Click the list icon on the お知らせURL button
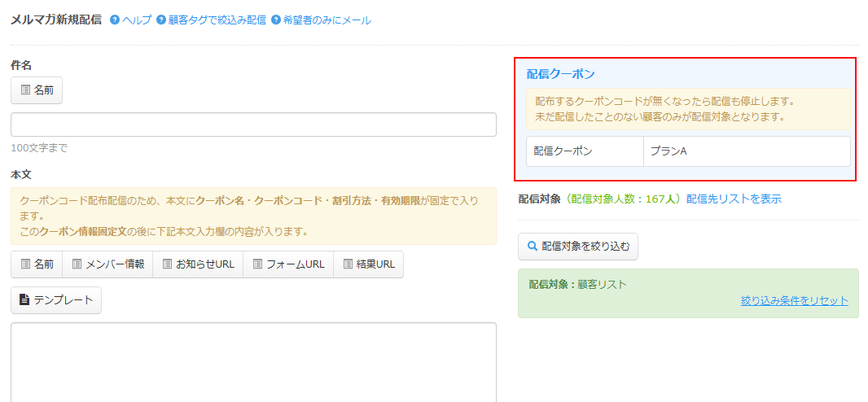 point(168,264)
